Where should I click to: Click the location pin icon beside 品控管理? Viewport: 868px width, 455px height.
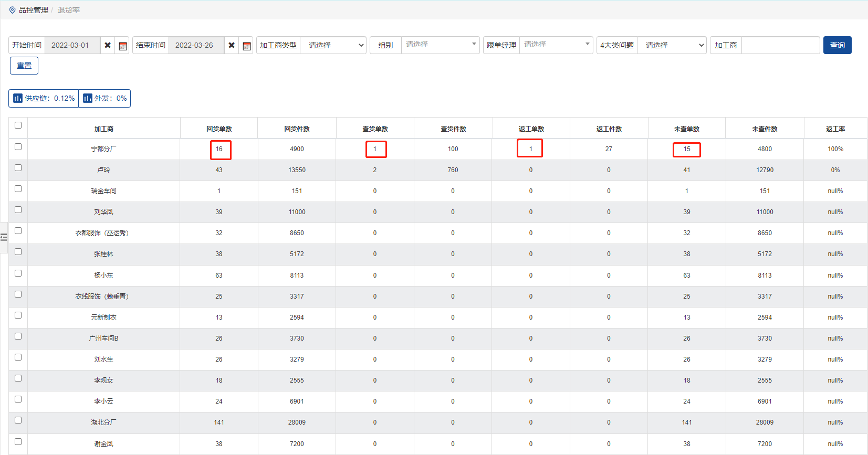point(13,10)
